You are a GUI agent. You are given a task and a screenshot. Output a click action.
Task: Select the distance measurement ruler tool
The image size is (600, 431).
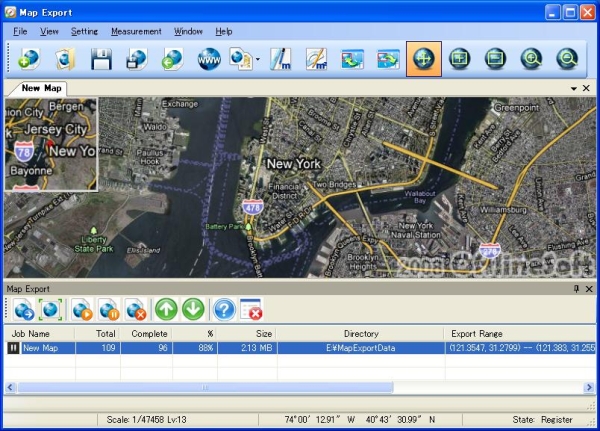[x=281, y=59]
